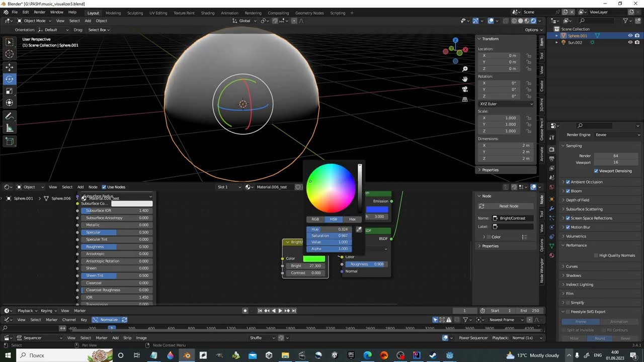Switch to rendered viewport shading
This screenshot has width=644, height=362.
pos(533,21)
